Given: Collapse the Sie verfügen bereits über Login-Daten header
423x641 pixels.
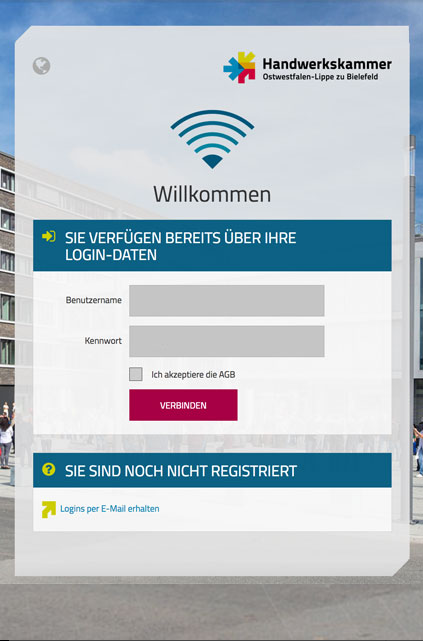Looking at the screenshot, I should pos(212,246).
